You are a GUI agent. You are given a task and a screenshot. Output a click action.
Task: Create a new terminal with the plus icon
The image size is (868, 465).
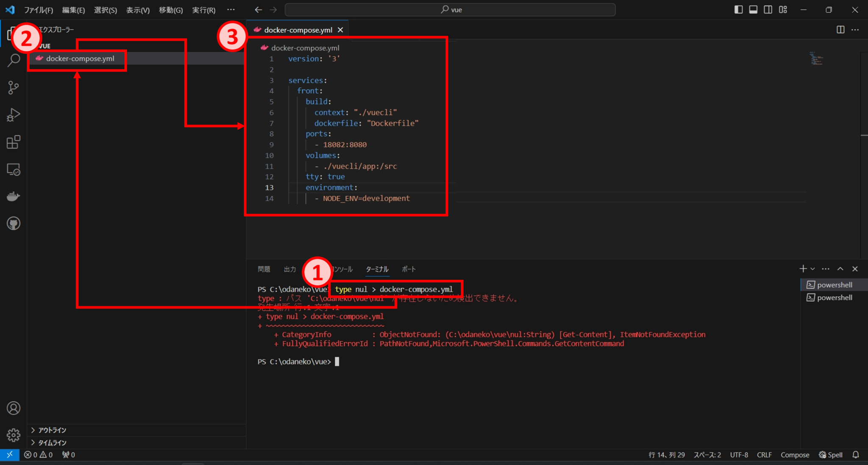pos(802,268)
